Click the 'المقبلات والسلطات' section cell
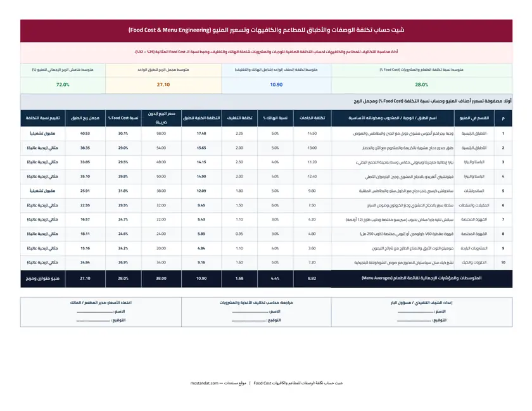The height and width of the screenshot is (411, 532). [x=474, y=205]
